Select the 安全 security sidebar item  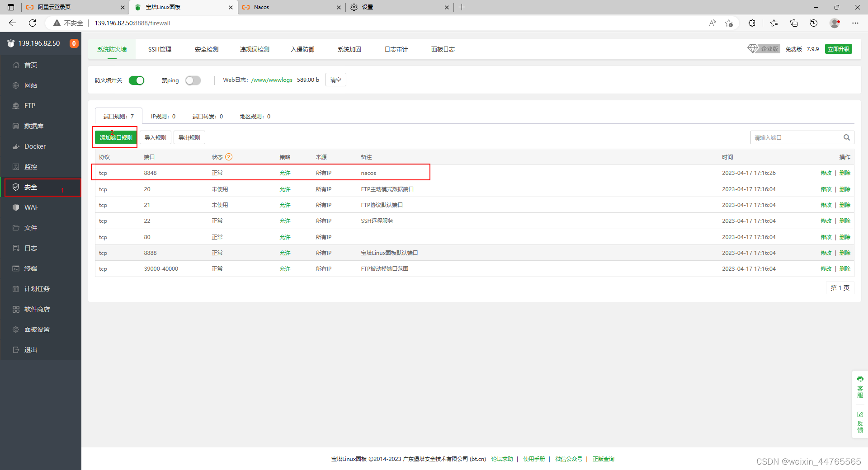coord(41,187)
